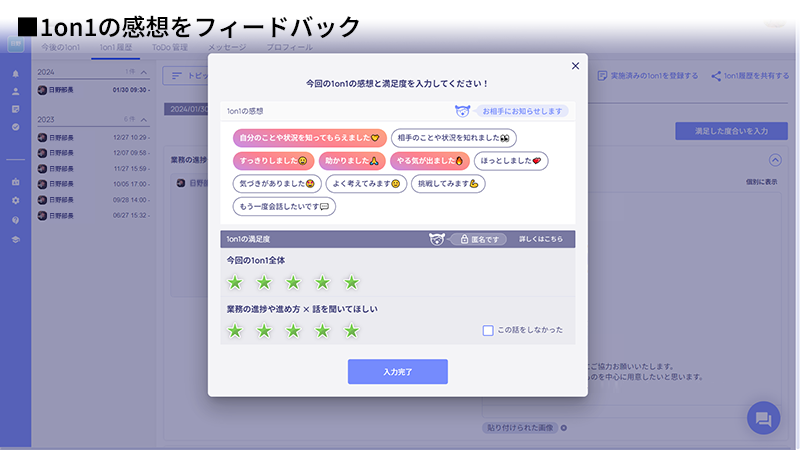Collapse the 2023 history group
The width and height of the screenshot is (800, 450).
(x=144, y=119)
